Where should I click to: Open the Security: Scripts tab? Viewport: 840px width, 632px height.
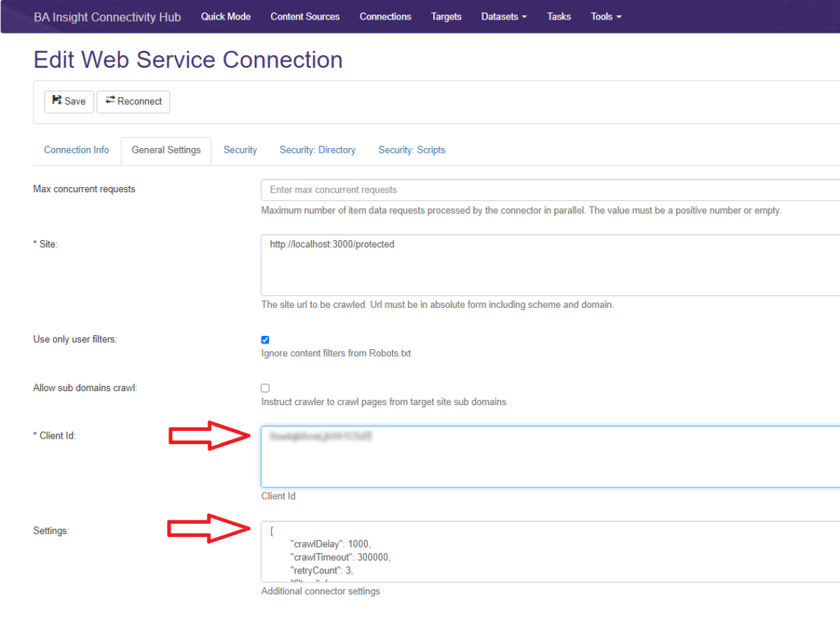click(x=411, y=150)
